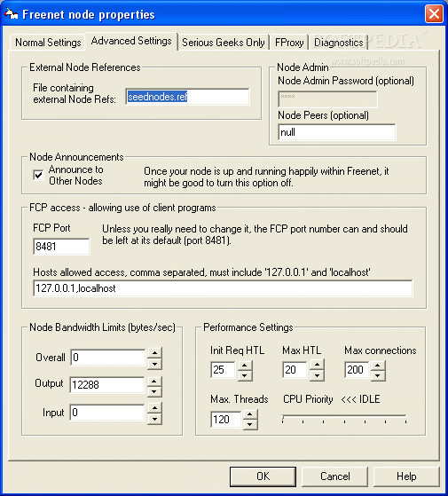Click the Init Req HTL field

click(223, 369)
